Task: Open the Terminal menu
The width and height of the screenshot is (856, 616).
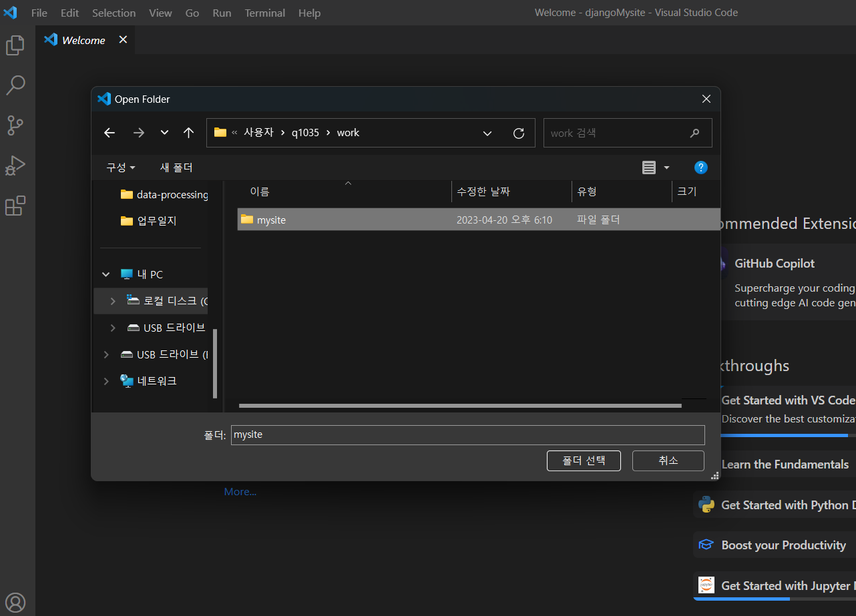Action: point(264,13)
